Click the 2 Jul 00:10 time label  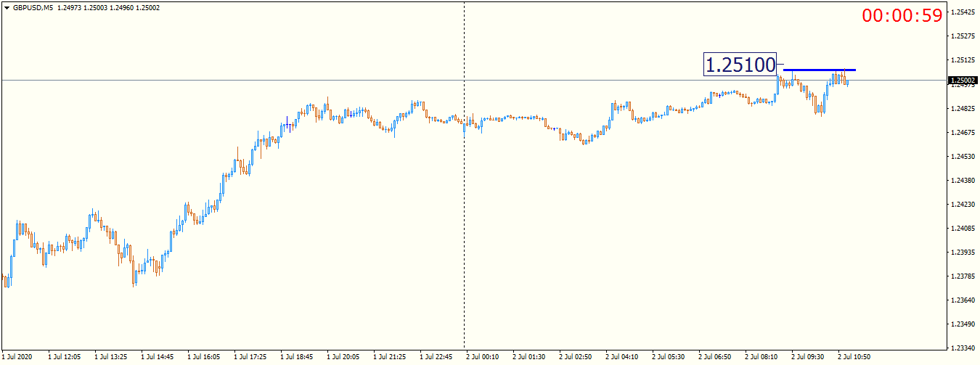(483, 357)
